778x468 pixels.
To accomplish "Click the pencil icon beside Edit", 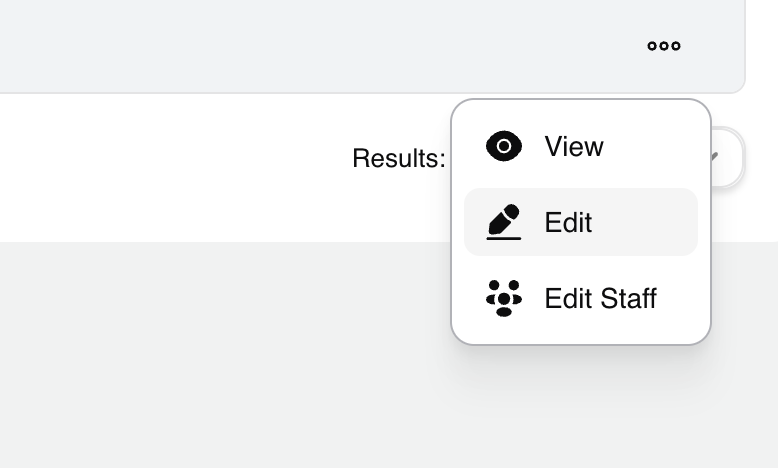I will pyautogui.click(x=504, y=222).
